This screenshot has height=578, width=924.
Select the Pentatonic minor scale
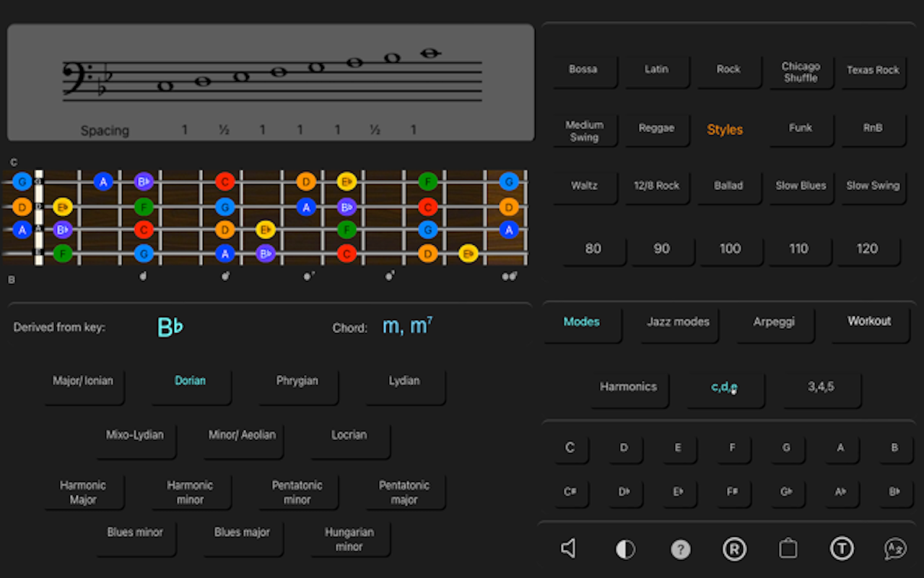tap(297, 493)
